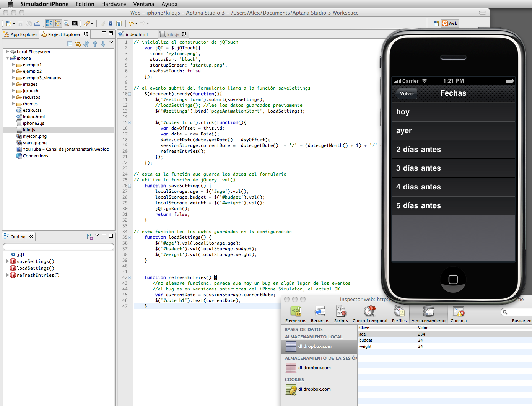The image size is (532, 406).
Task: Switch to the Recursos panel
Action: (x=320, y=314)
